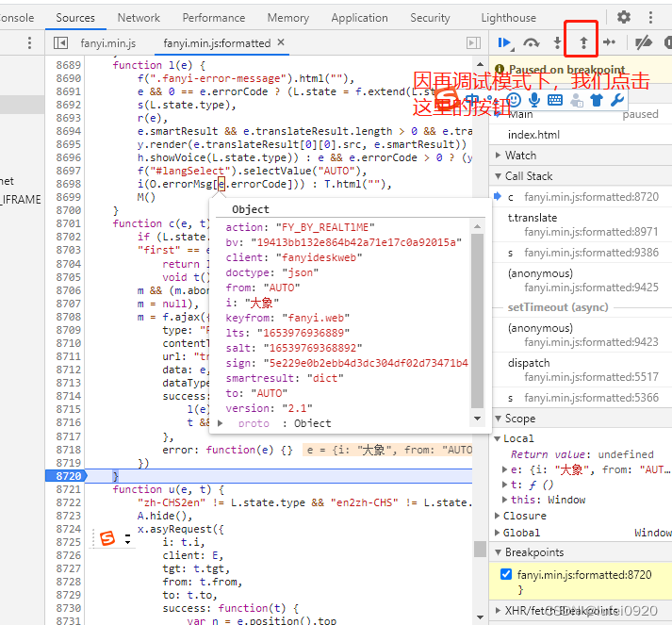Click the Sogou IME shirt skin icon

pyautogui.click(x=597, y=100)
